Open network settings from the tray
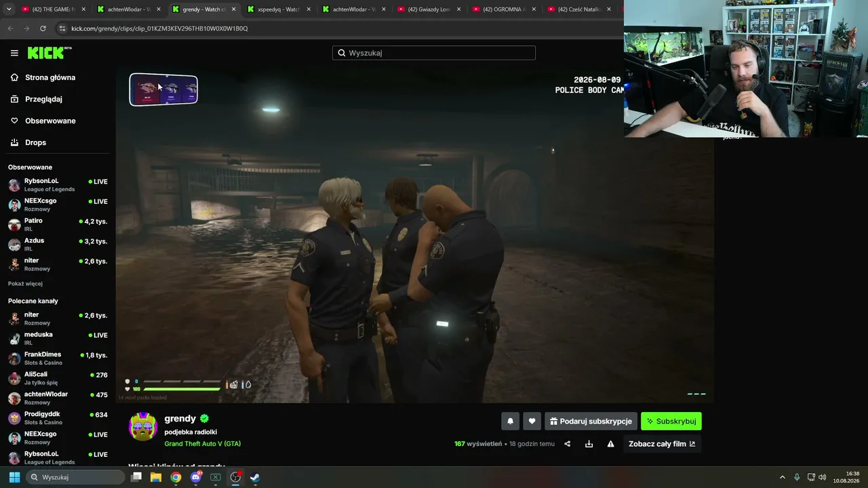Image resolution: width=868 pixels, height=488 pixels. coord(811,477)
